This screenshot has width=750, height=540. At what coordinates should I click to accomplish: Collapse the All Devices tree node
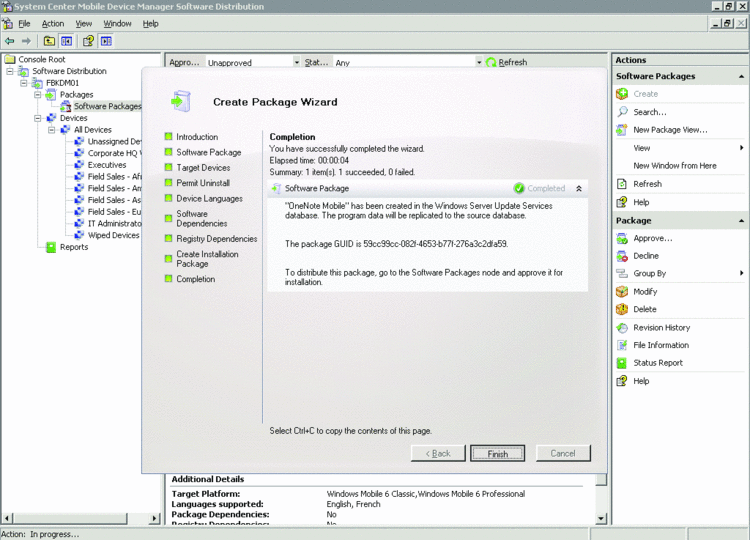(52, 130)
